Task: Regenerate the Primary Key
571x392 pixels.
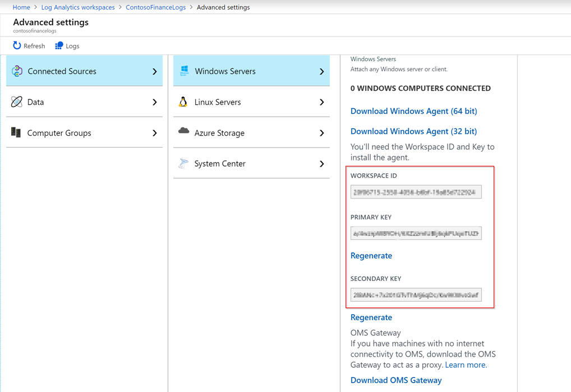Action: [371, 255]
